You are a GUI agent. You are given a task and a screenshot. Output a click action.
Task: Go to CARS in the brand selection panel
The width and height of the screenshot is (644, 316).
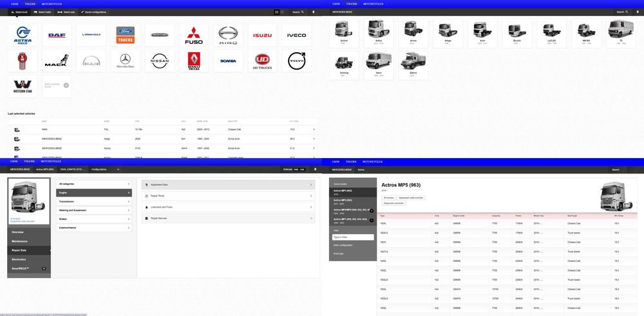pos(14,4)
